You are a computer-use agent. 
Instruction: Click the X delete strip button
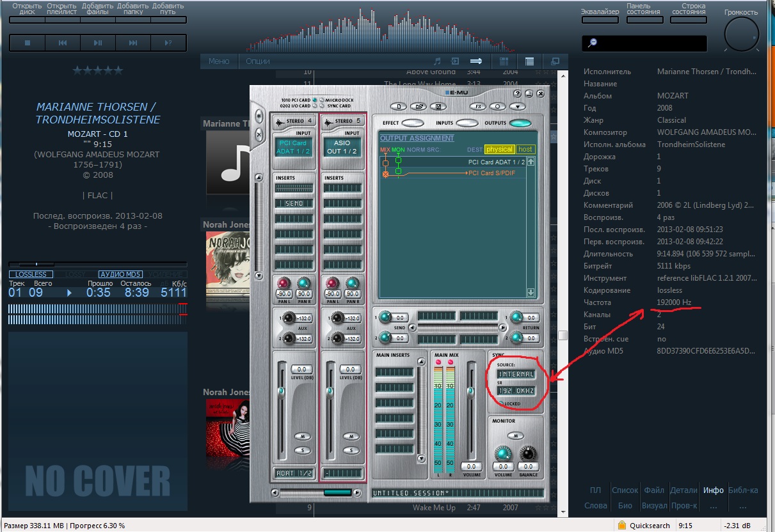point(259,134)
